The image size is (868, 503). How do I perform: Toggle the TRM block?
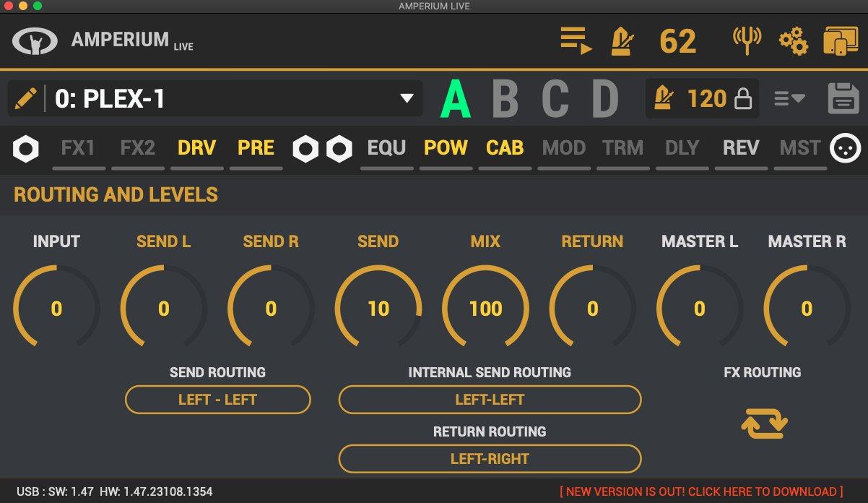click(x=623, y=148)
